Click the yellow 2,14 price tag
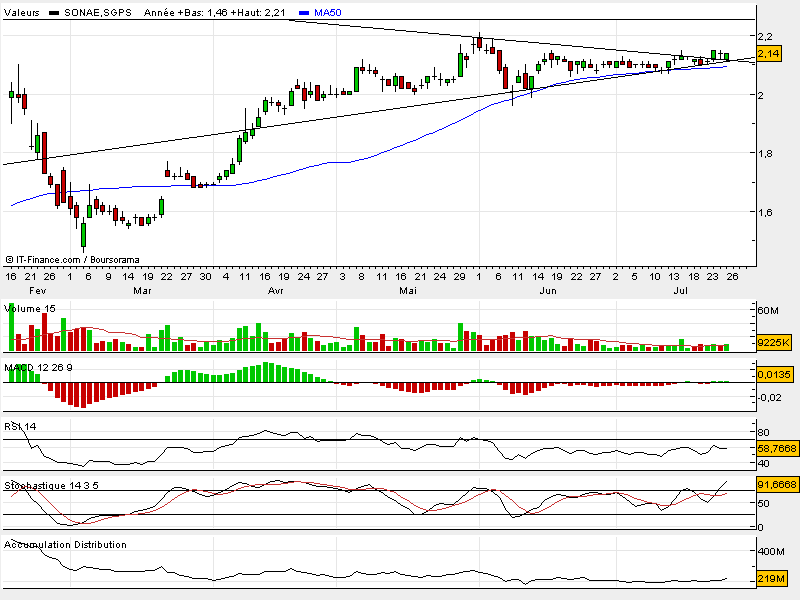The image size is (800, 600). pyautogui.click(x=769, y=54)
